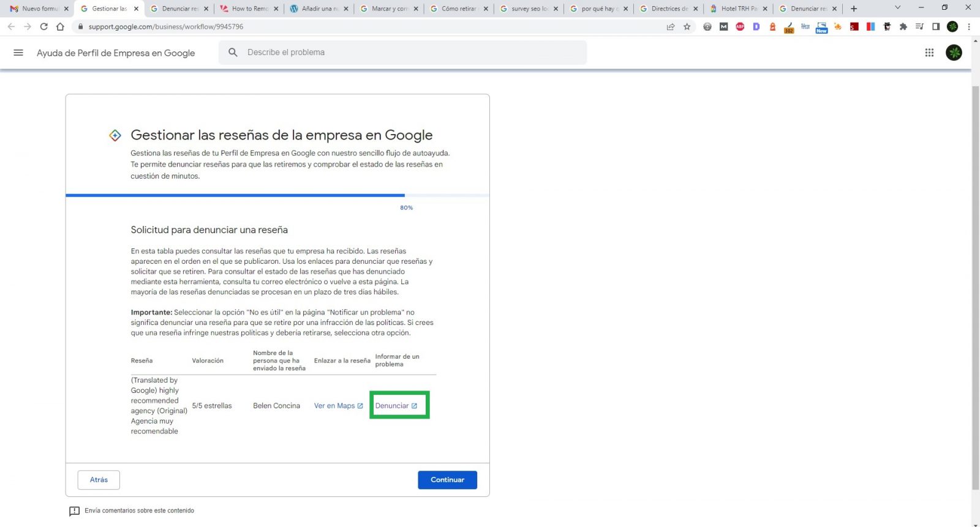Image resolution: width=980 pixels, height=527 pixels.
Task: Open the Google apps grid
Action: pos(929,53)
